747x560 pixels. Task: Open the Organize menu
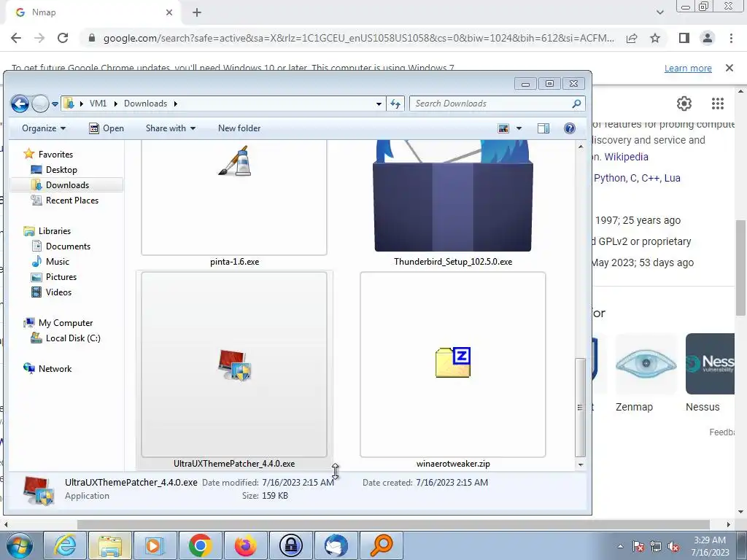[44, 128]
